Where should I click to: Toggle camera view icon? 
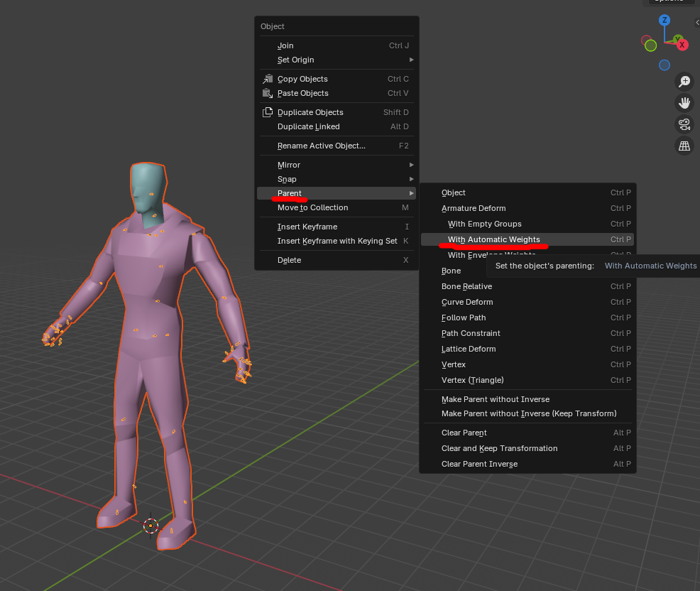(x=684, y=124)
